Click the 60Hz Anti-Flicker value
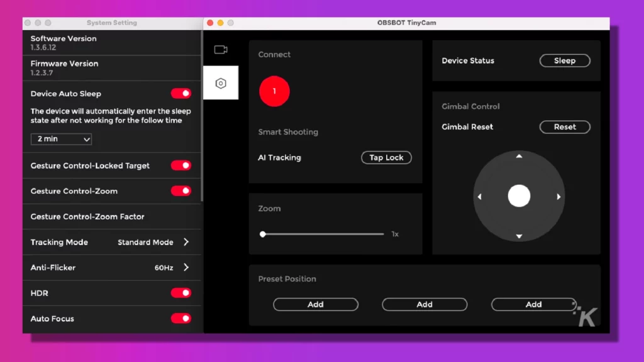The width and height of the screenshot is (644, 362). point(164,268)
